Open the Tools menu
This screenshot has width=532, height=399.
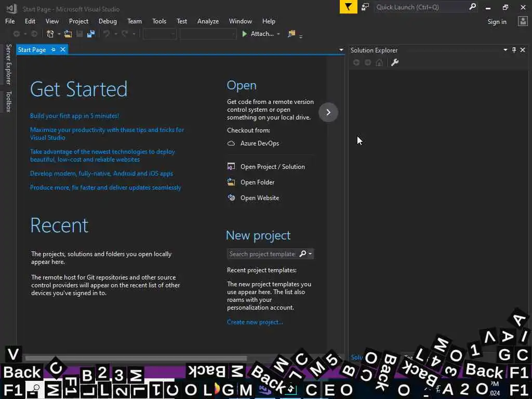[159, 21]
